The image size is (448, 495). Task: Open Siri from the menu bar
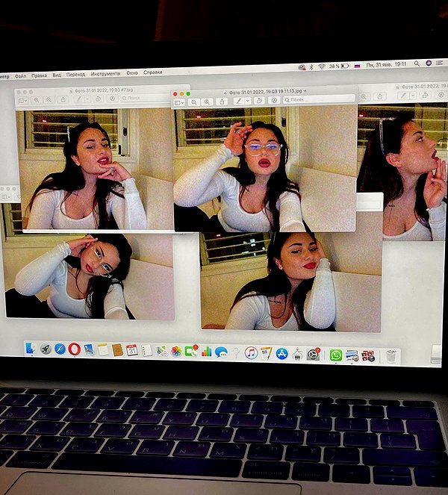429,63
